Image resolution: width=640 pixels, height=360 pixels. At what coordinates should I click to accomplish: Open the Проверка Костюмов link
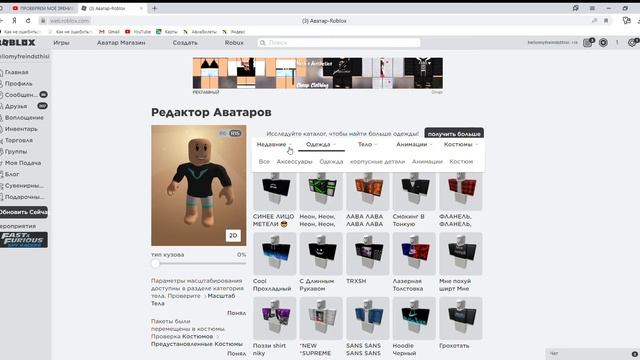click(x=182, y=336)
